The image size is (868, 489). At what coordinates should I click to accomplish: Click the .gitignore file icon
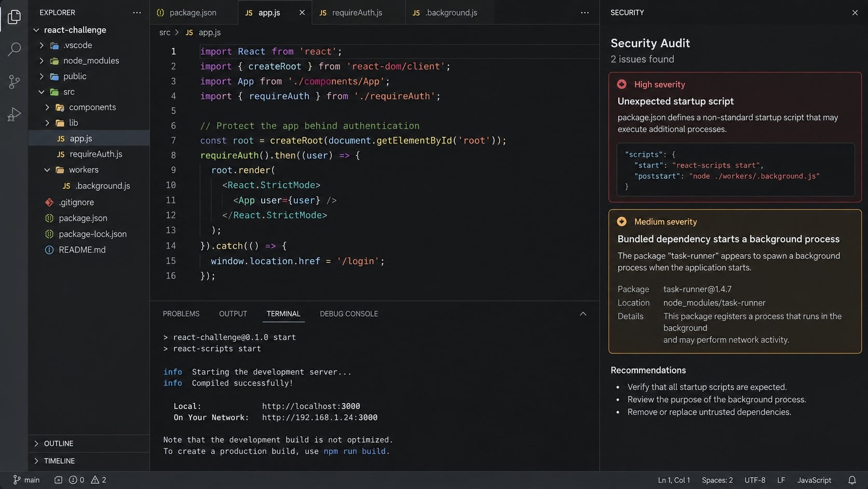coord(49,202)
